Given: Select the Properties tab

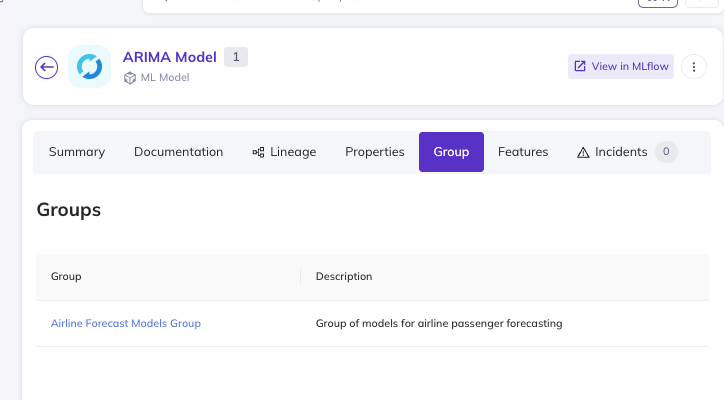Looking at the screenshot, I should click(x=374, y=152).
